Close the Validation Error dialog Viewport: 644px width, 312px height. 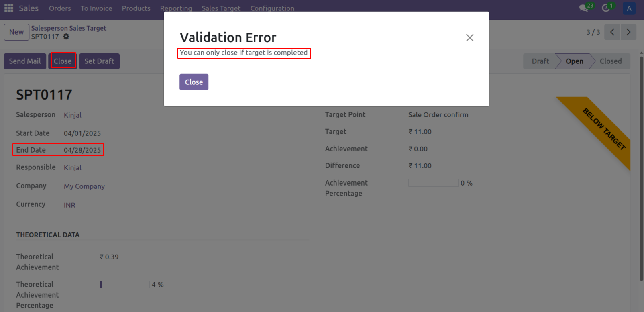(194, 82)
